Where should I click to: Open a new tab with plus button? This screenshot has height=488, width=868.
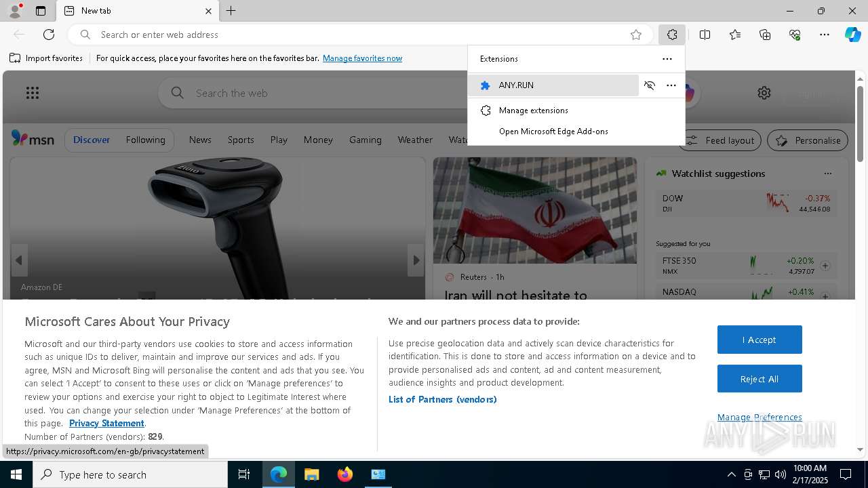click(x=231, y=11)
